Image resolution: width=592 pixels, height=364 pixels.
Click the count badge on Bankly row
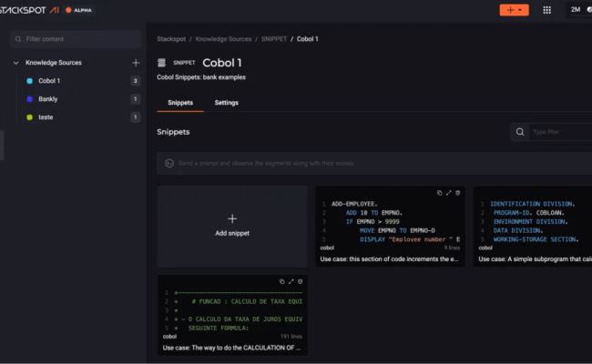pyautogui.click(x=135, y=99)
